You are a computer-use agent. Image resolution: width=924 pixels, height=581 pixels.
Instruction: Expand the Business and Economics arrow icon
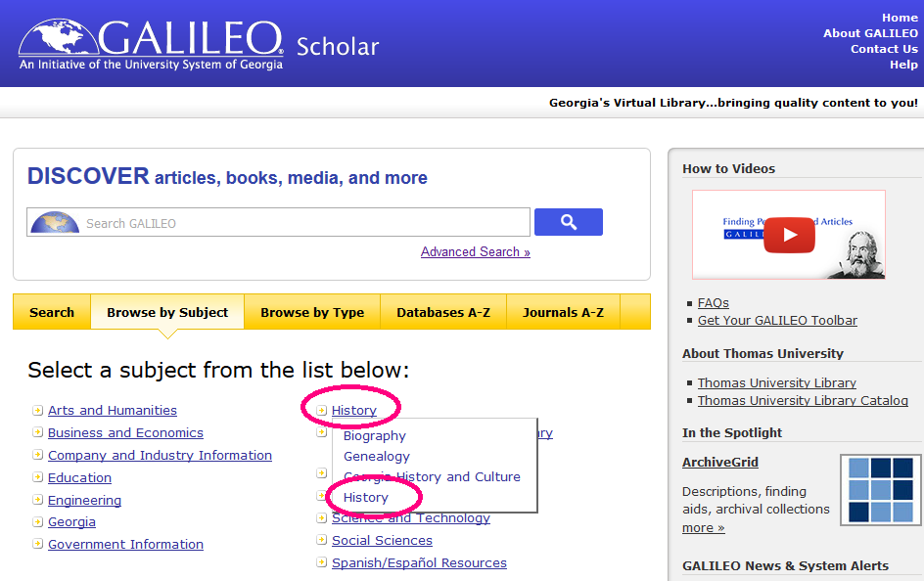[38, 432]
